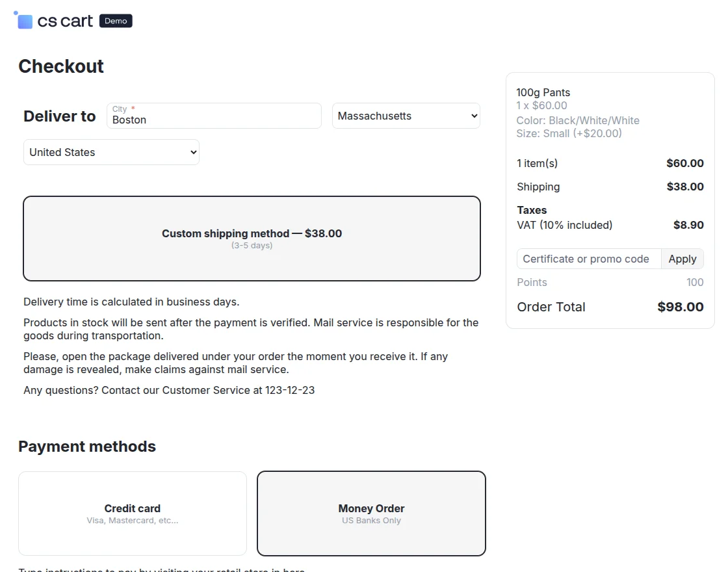728x572 pixels.
Task: Click the Order Total amount
Action: pyautogui.click(x=680, y=307)
